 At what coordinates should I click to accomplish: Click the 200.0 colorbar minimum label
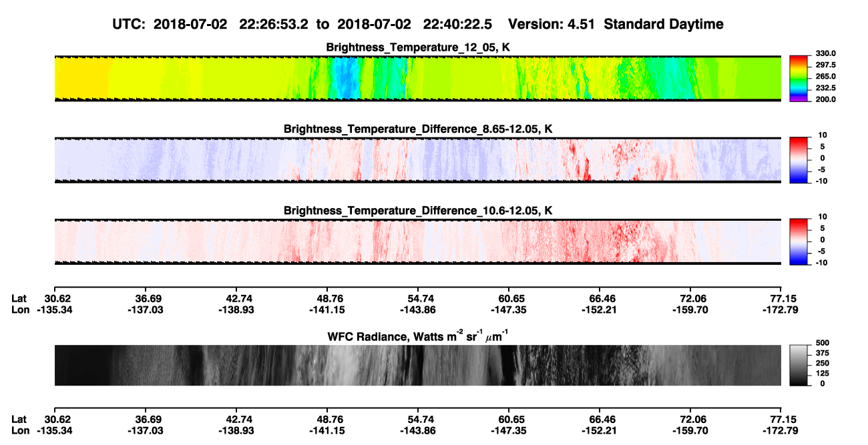825,99
